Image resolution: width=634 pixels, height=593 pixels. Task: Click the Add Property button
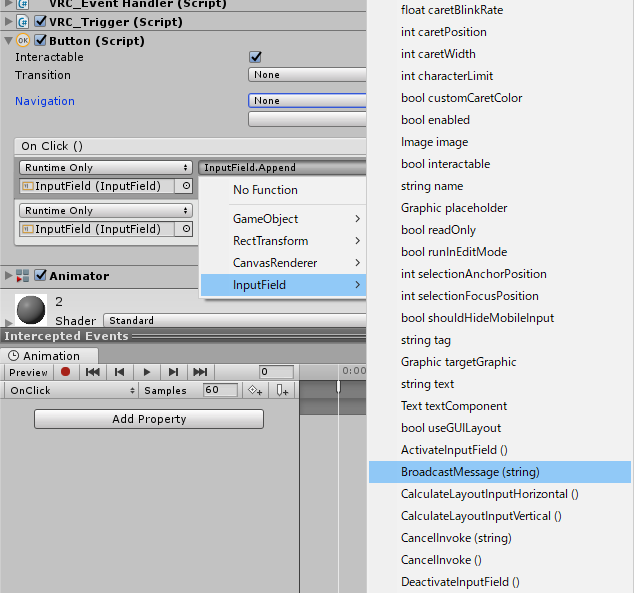click(149, 419)
